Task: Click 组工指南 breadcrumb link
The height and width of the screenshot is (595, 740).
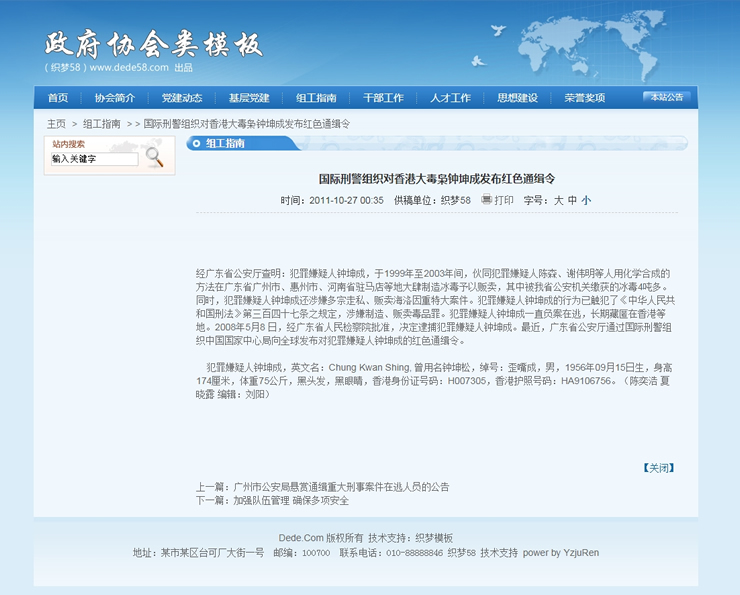Action: [101, 124]
